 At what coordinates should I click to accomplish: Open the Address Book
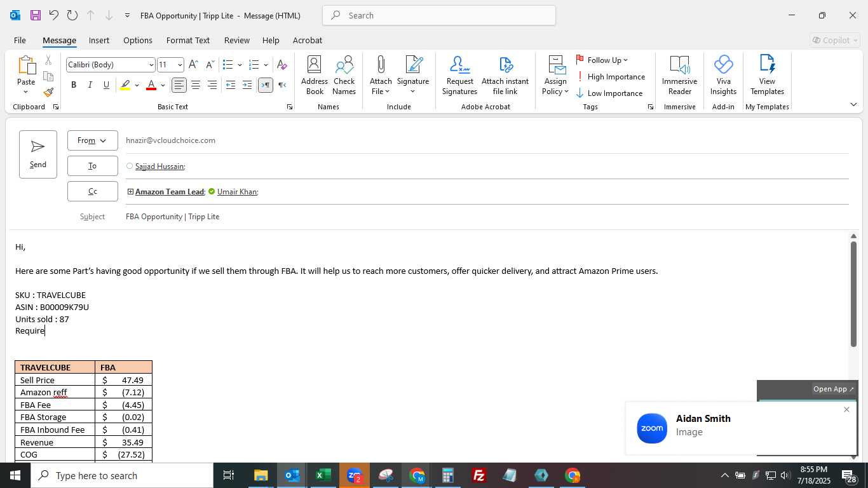[x=315, y=75]
